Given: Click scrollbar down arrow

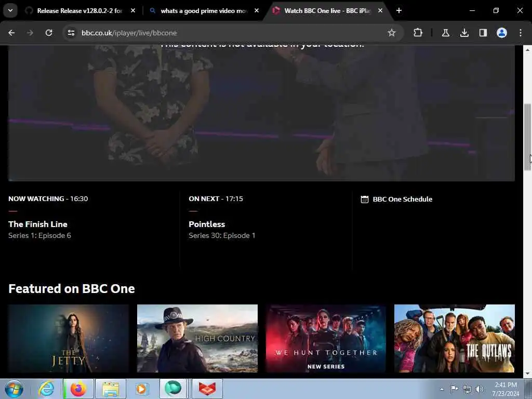Looking at the screenshot, I should click(x=528, y=374).
